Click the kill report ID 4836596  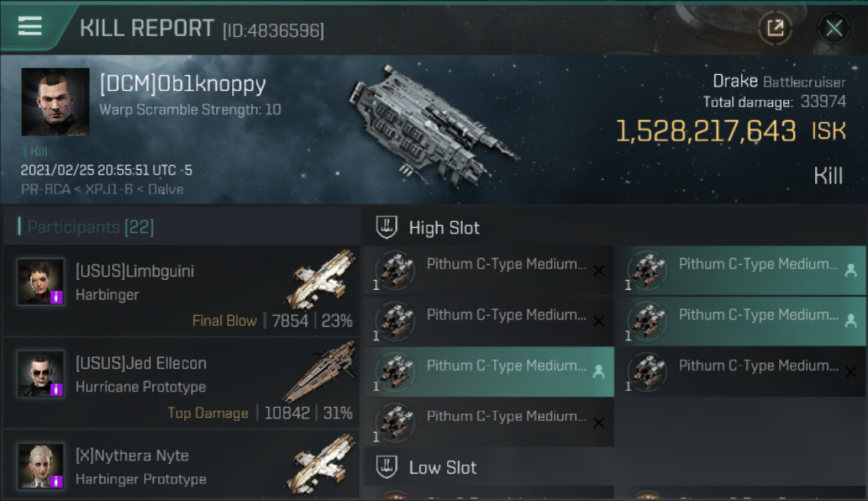(x=273, y=30)
